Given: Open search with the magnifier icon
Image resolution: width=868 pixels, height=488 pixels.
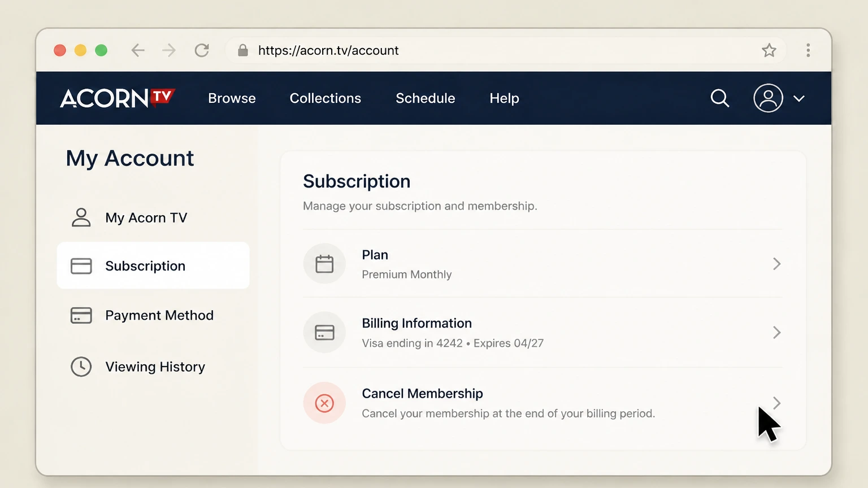Looking at the screenshot, I should [x=719, y=98].
